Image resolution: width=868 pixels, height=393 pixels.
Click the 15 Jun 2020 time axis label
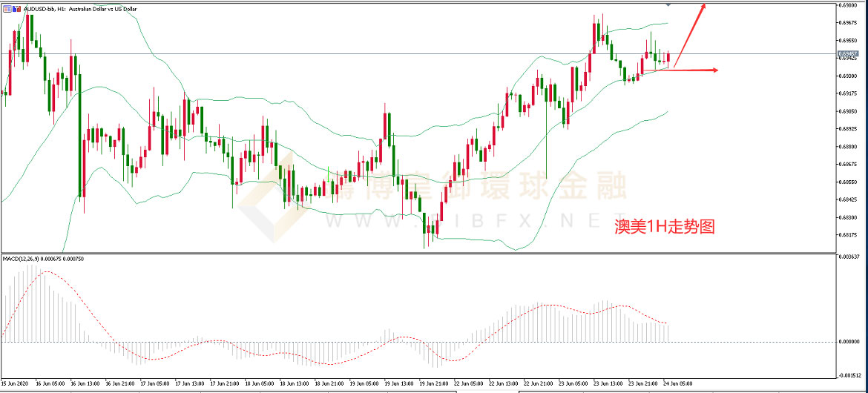click(16, 383)
